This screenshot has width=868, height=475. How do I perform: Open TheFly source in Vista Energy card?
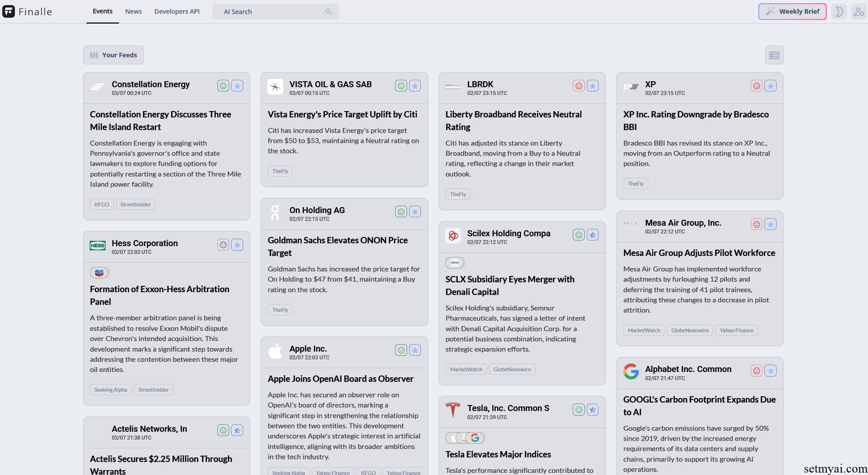point(280,171)
